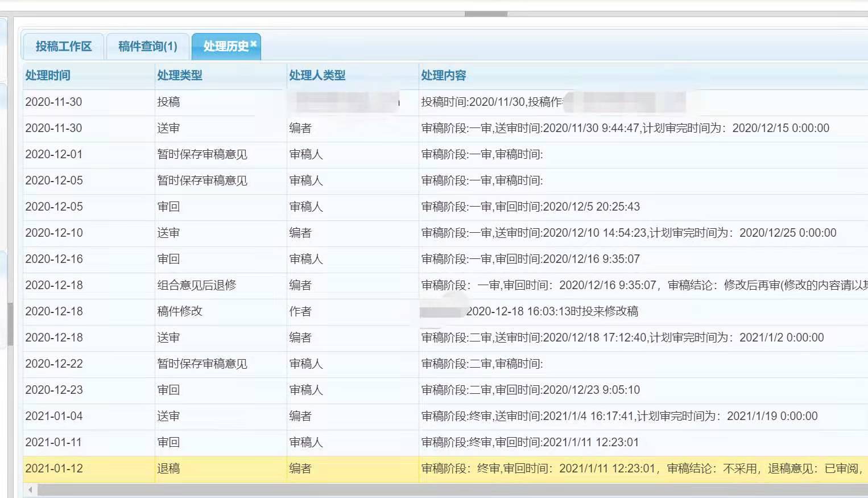Click the 作者 handler type cell
868x498 pixels.
click(300, 311)
